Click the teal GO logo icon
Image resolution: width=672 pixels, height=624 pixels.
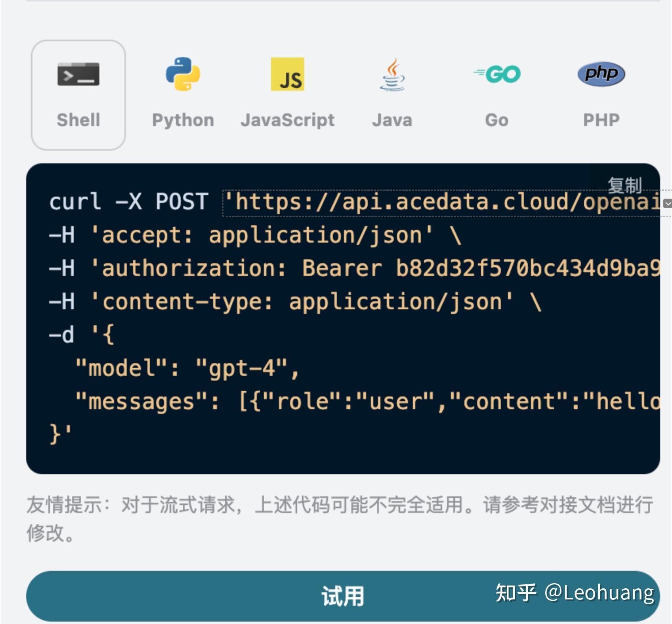coord(496,73)
